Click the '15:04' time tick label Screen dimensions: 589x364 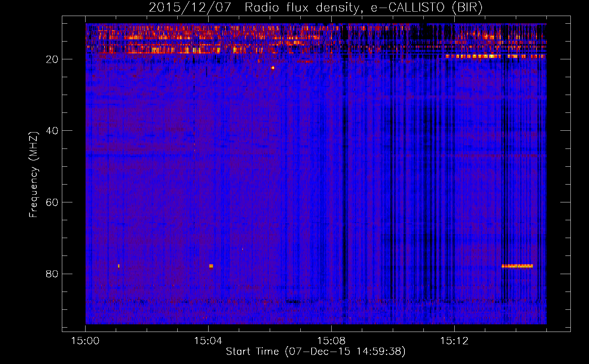coord(208,341)
